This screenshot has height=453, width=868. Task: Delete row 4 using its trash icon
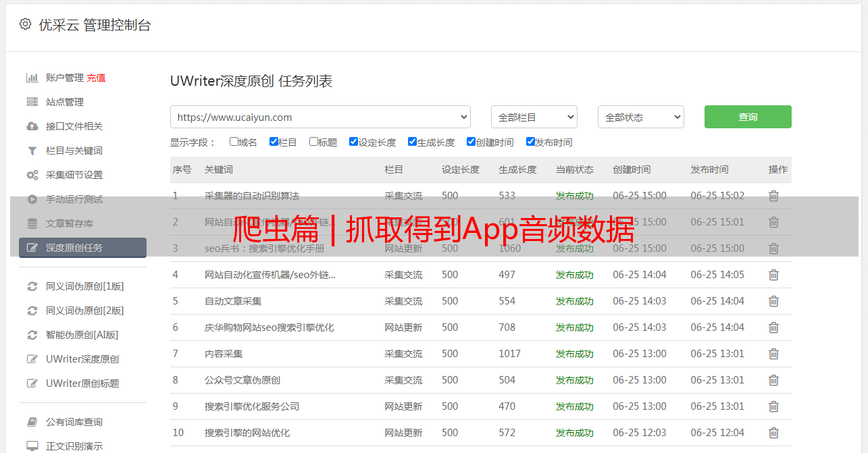tap(773, 275)
